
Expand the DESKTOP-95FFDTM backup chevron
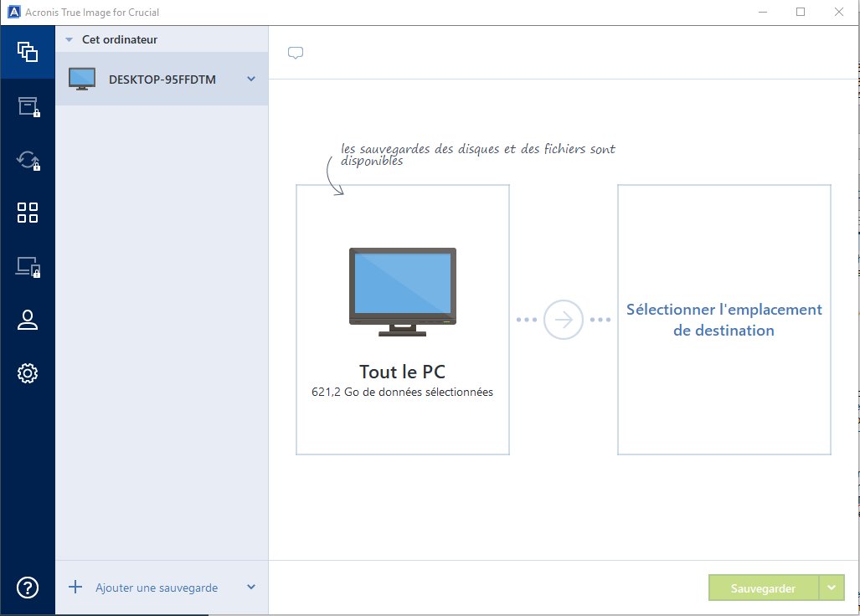tap(250, 80)
